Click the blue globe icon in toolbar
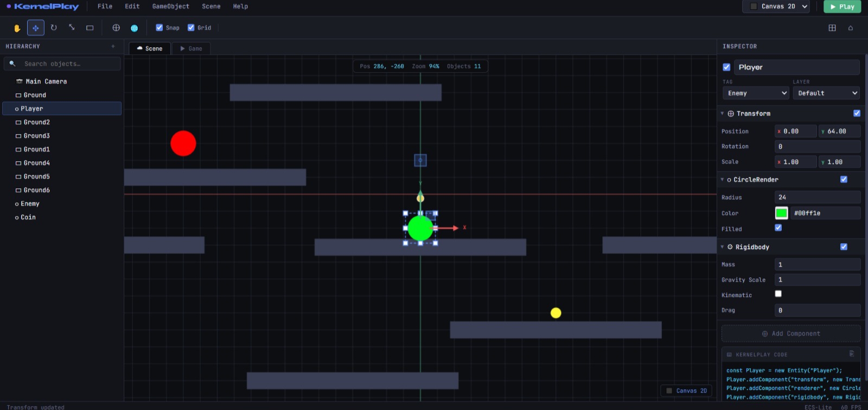868x410 pixels. (x=134, y=28)
